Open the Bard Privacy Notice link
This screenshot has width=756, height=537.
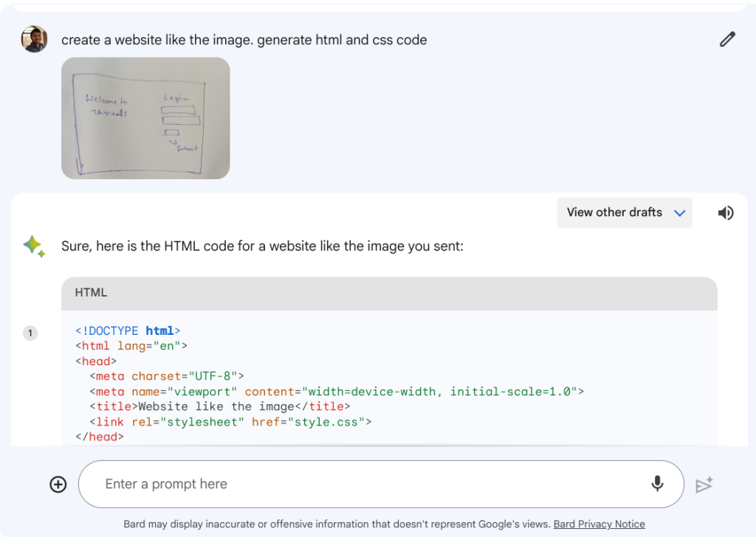pos(599,524)
